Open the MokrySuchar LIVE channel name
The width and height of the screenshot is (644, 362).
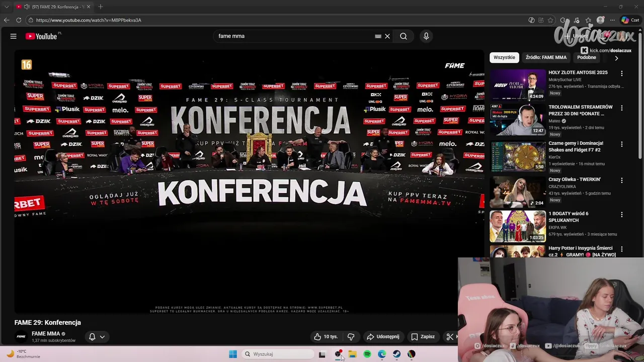pyautogui.click(x=565, y=79)
